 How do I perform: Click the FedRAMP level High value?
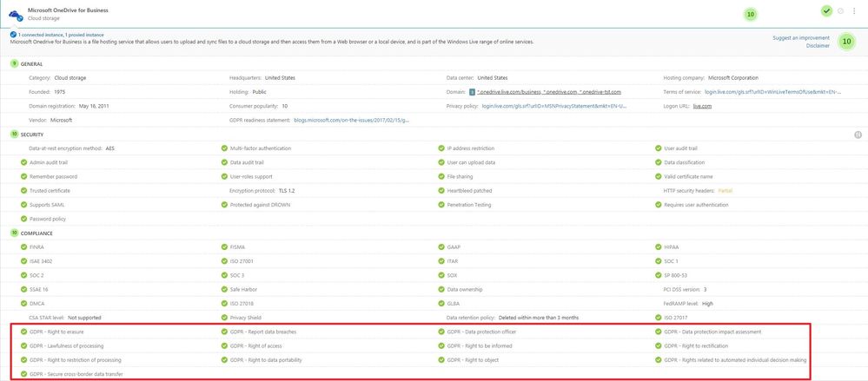pos(707,304)
